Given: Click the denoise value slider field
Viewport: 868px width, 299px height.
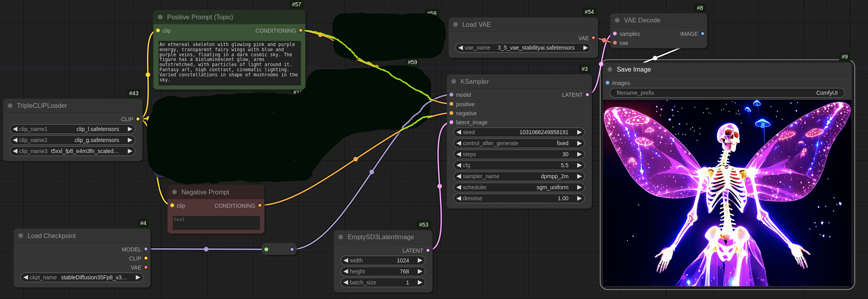Looking at the screenshot, I should click(519, 198).
